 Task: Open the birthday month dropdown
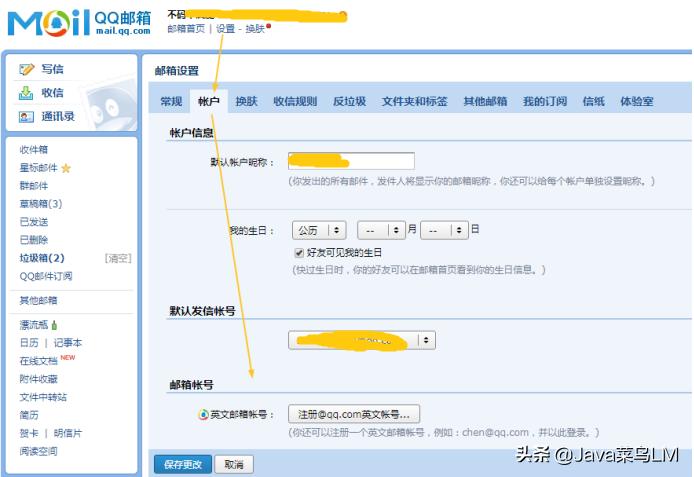[x=381, y=230]
